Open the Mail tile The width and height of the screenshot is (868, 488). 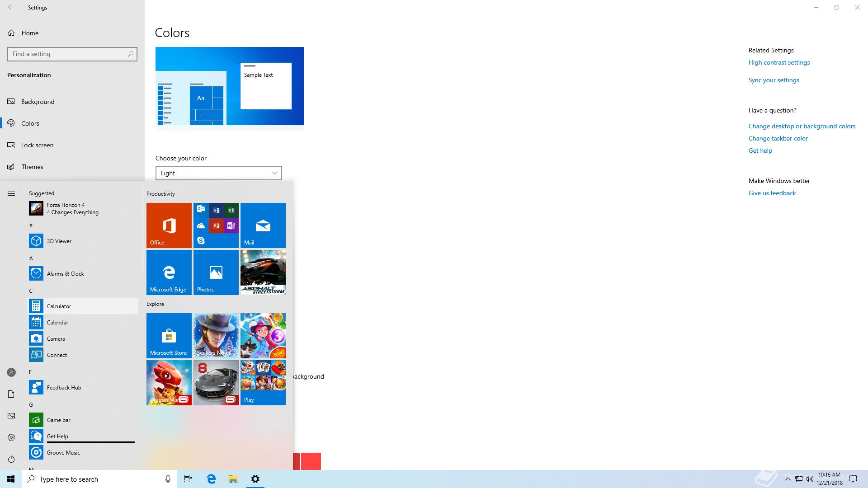pyautogui.click(x=263, y=225)
